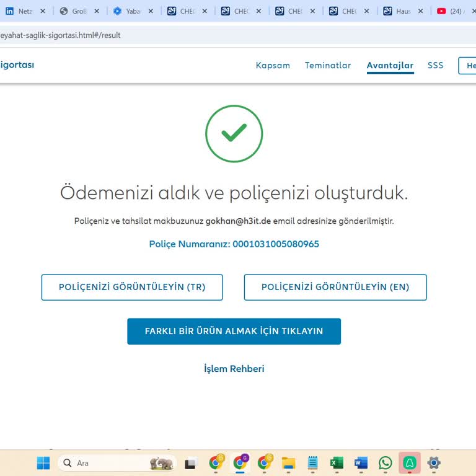Click the green success checkmark icon
The image size is (476, 476).
click(x=234, y=134)
